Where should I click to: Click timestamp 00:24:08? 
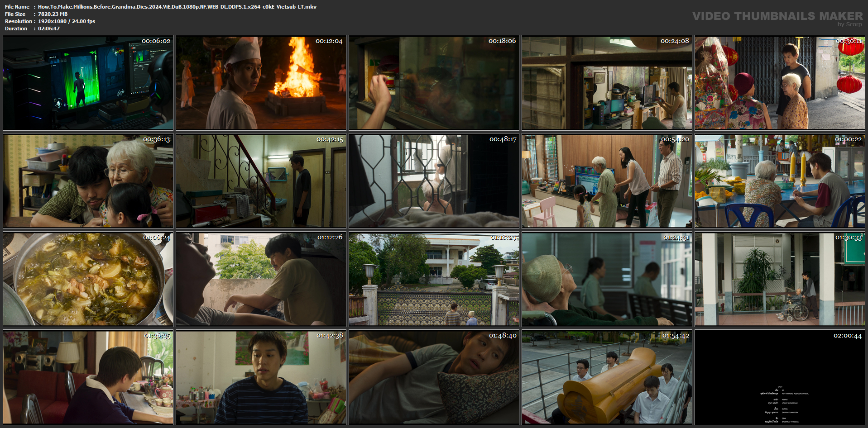tap(675, 41)
